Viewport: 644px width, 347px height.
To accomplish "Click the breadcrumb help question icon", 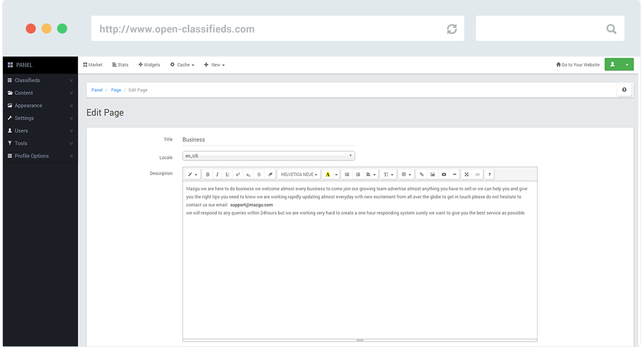I will (x=624, y=90).
